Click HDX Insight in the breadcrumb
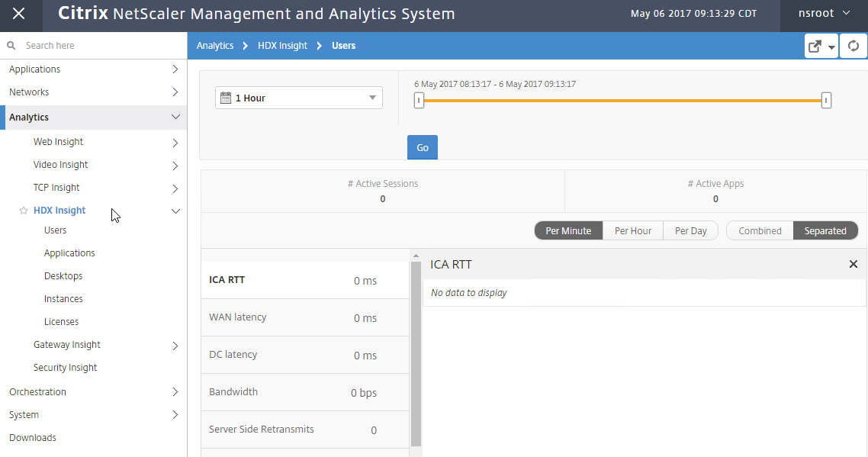Image resolution: width=868 pixels, height=457 pixels. point(282,46)
